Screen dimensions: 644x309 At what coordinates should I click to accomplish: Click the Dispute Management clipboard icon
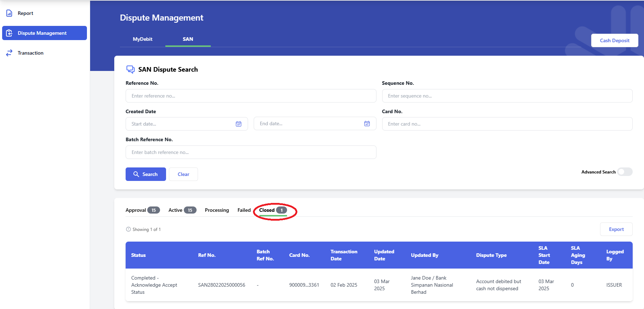click(9, 33)
